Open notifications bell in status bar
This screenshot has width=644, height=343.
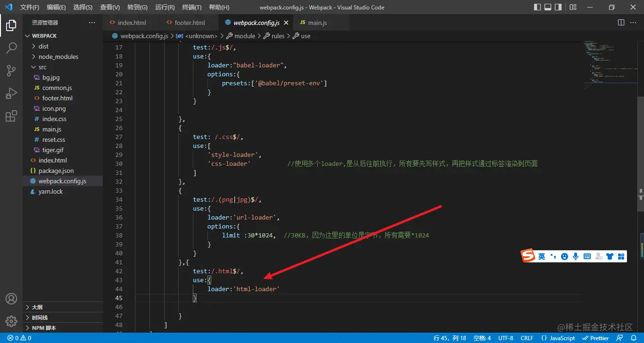(633, 338)
